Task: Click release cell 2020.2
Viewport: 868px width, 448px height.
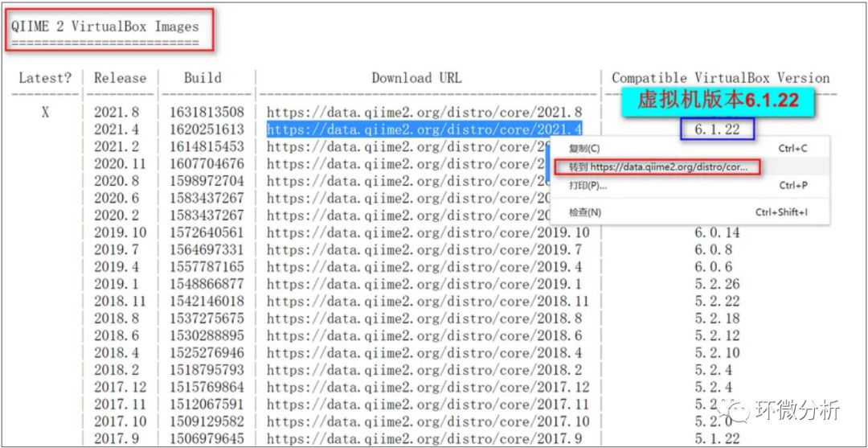Action: click(117, 216)
